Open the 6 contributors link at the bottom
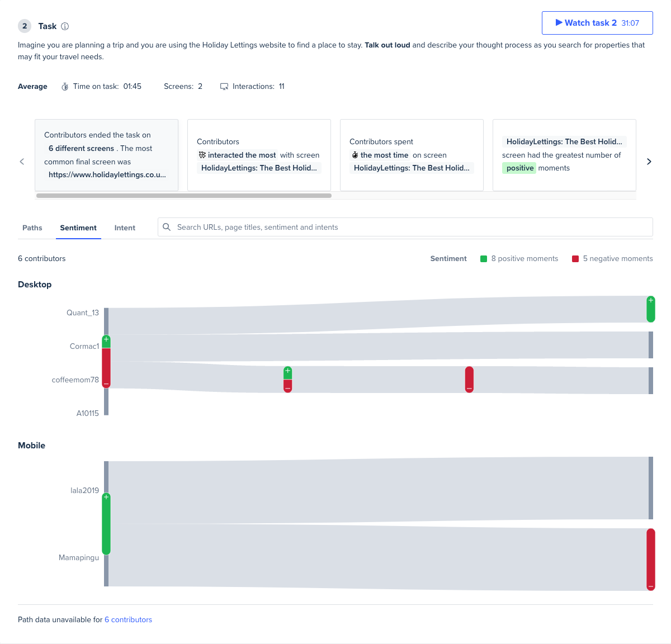 coord(128,619)
